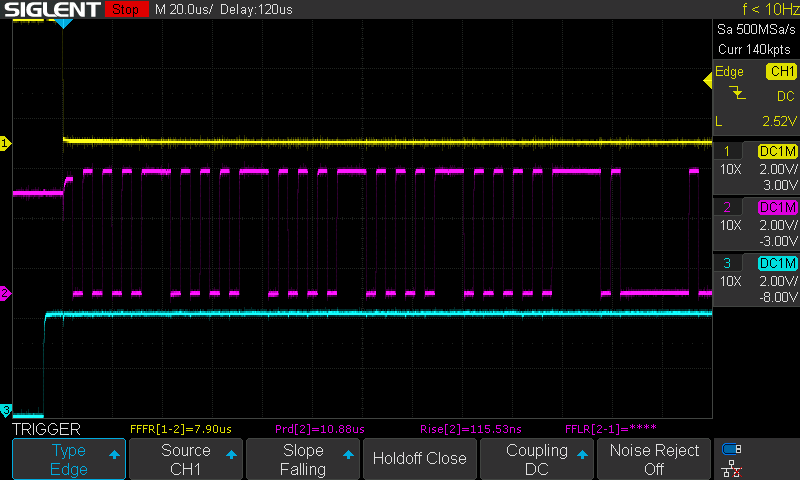Click the f < 10Hz frequency counter
800x480 pixels.
(x=770, y=9)
